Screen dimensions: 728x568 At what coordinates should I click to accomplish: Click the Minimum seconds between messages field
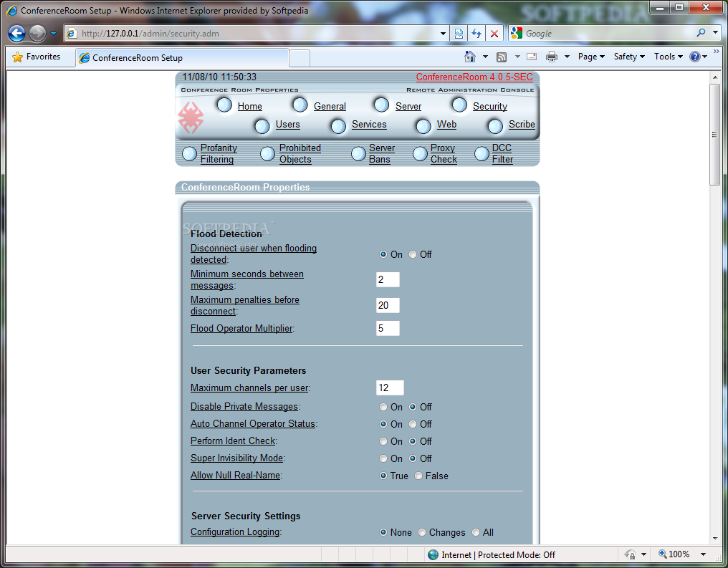(388, 280)
